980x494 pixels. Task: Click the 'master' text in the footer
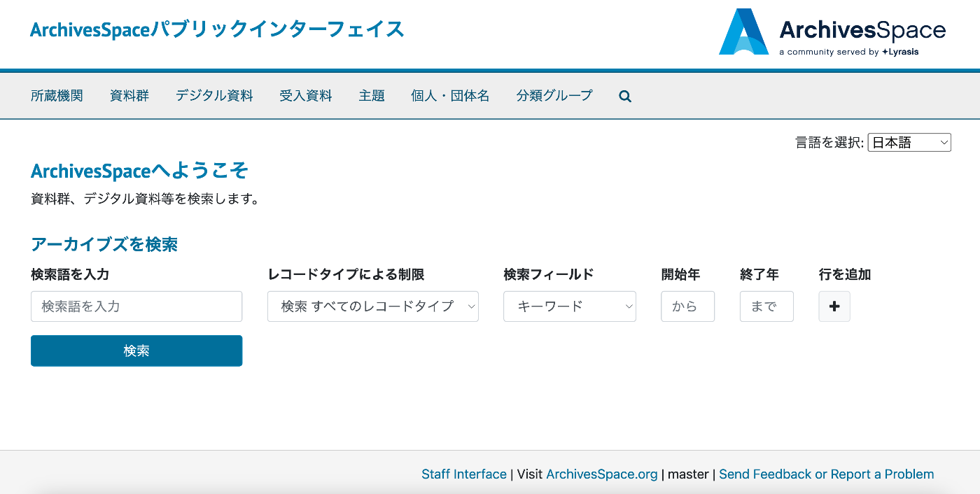click(688, 474)
